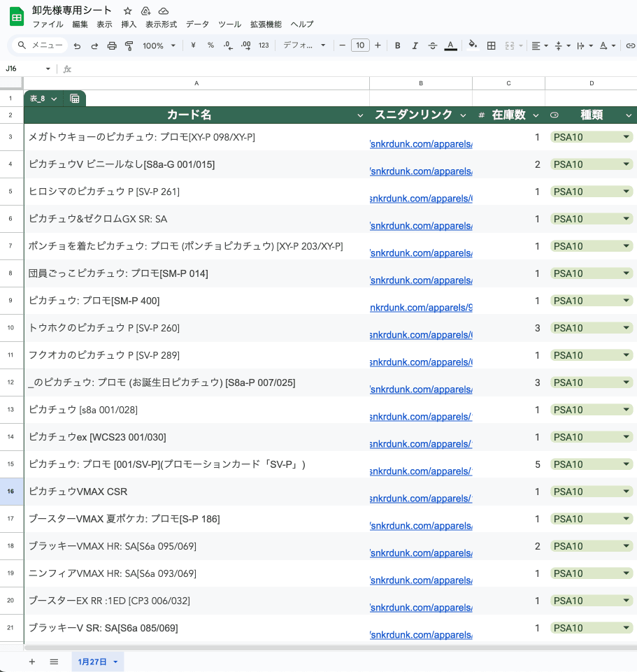This screenshot has height=672, width=637.
Task: Star this spreadsheet document
Action: [127, 11]
